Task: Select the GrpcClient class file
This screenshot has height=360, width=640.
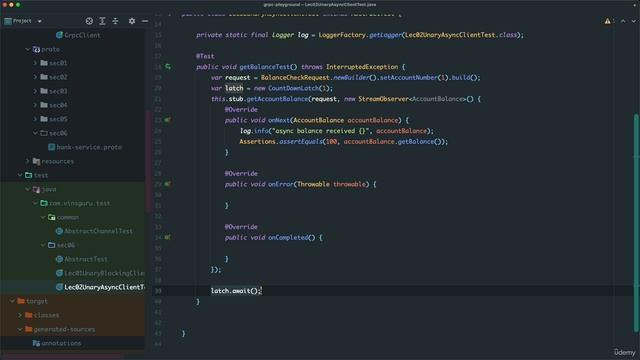Action: (78, 35)
